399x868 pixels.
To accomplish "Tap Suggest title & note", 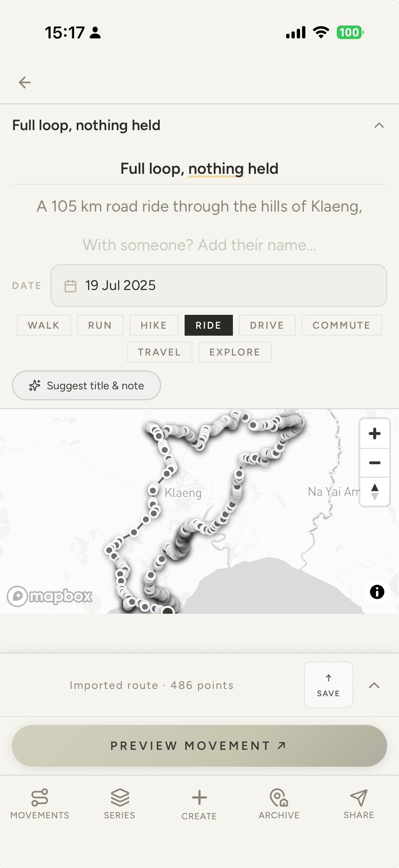I will click(x=86, y=385).
